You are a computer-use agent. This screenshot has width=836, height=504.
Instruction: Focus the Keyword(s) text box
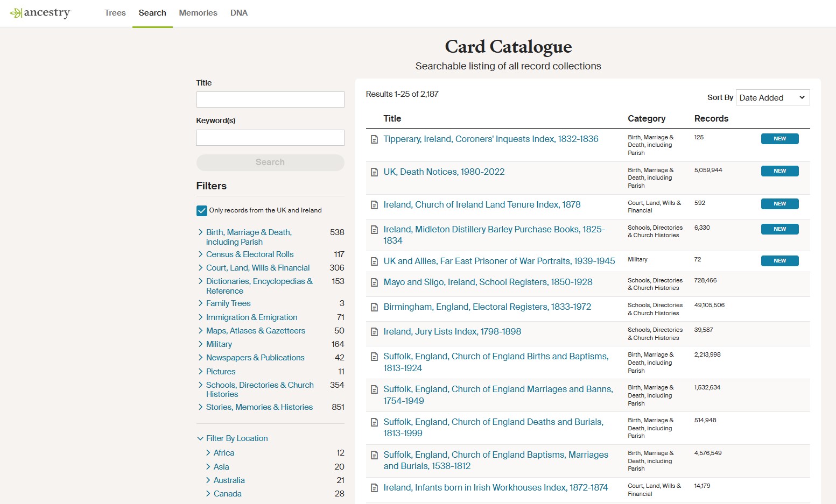[270, 138]
